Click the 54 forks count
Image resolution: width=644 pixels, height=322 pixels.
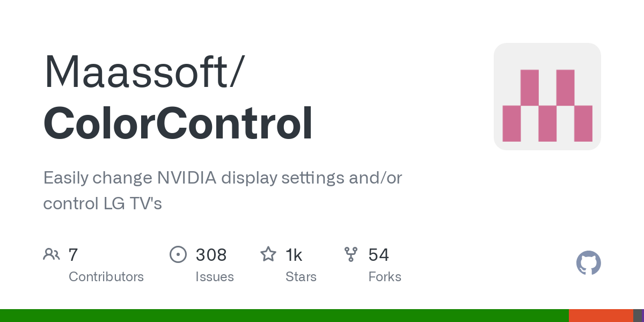378,254
